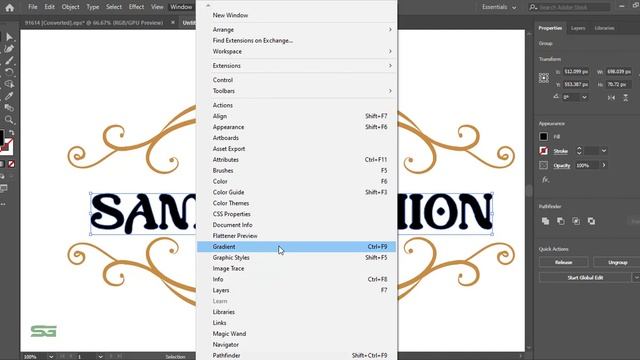Choose Pathfinder from the Window menu
This screenshot has width=640, height=360.
(x=296, y=356)
